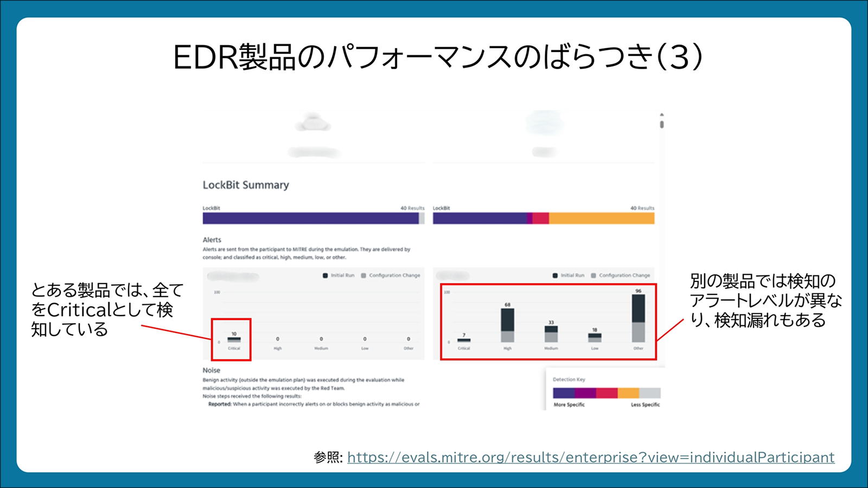868x488 pixels.
Task: Click the "Alerts" section heading
Action: 212,240
